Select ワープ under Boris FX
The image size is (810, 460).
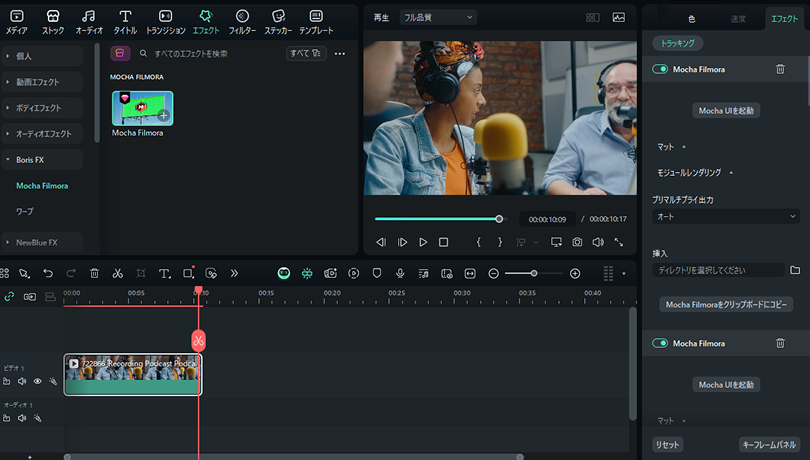tap(24, 211)
